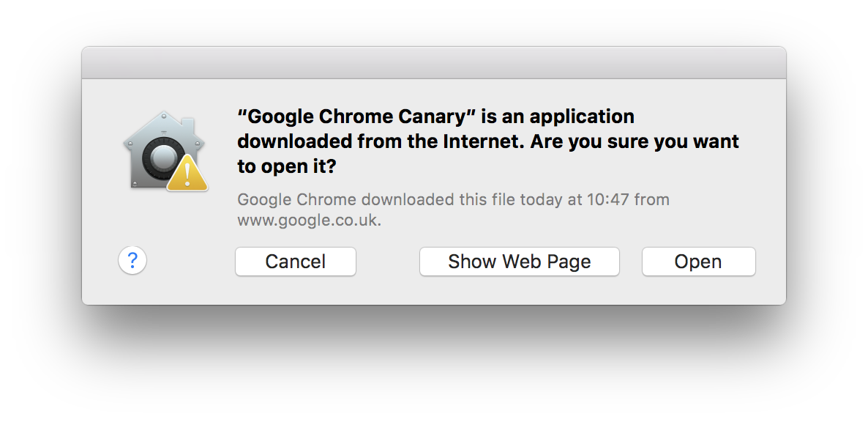Click the yellow warning triangle badge
The width and height of the screenshot is (868, 422).
187,173
